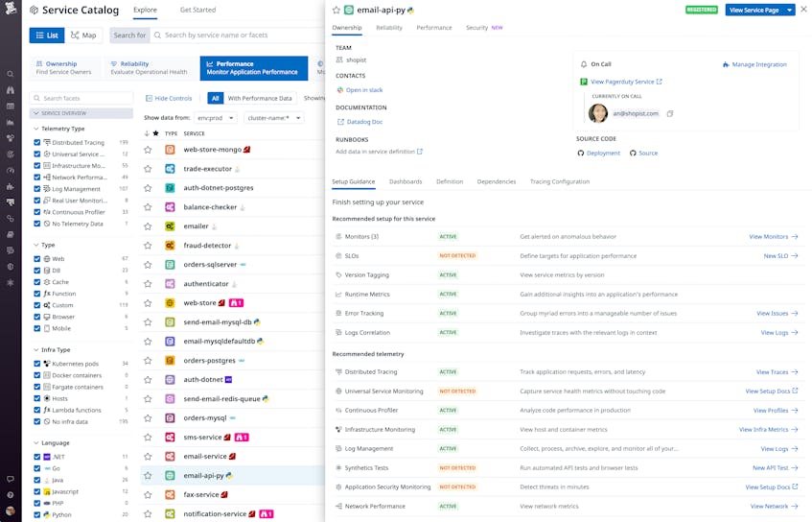Close the email-api-py side panel
The width and height of the screenshot is (812, 522).
tap(803, 10)
